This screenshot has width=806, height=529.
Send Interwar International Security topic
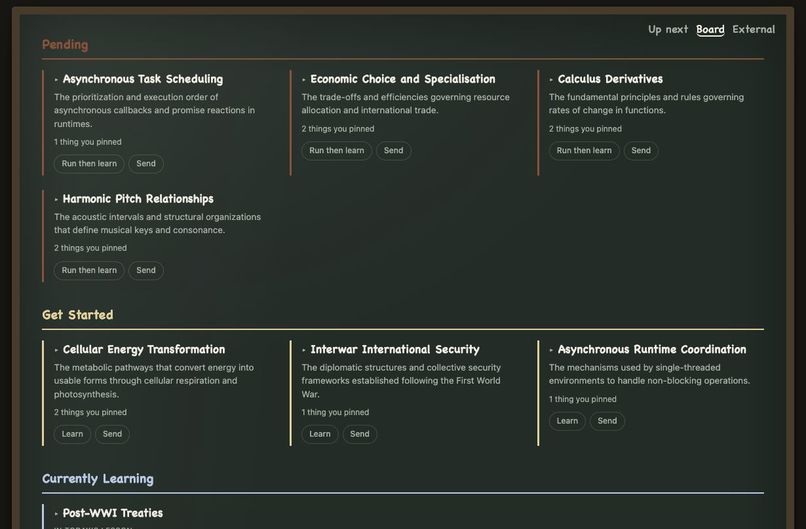360,434
